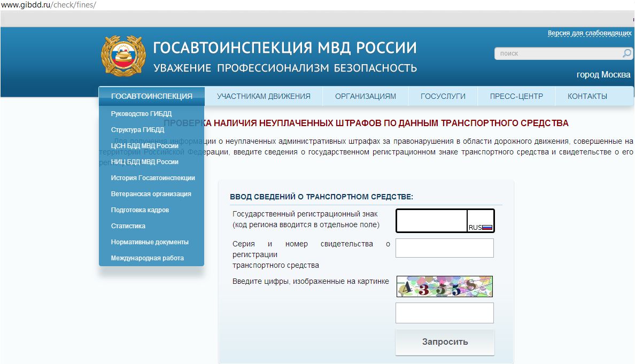The image size is (635, 364).
Task: Focus the registration certificate number field
Action: click(444, 248)
